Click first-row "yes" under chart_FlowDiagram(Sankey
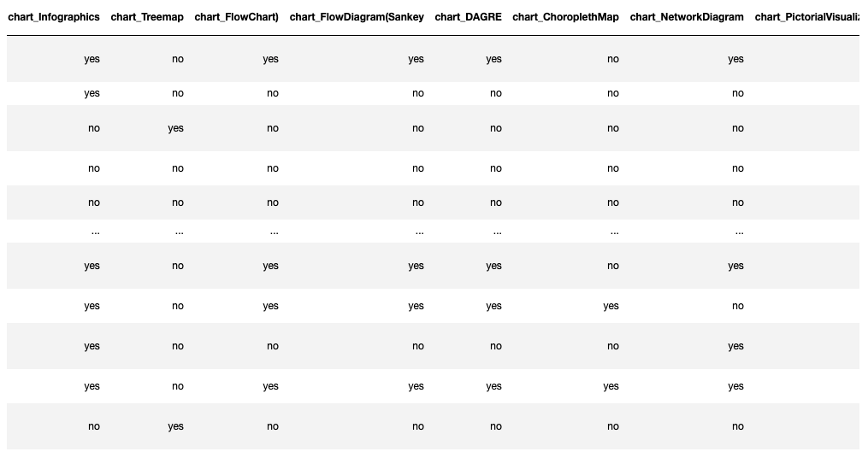This screenshot has height=475, width=868. pos(416,59)
